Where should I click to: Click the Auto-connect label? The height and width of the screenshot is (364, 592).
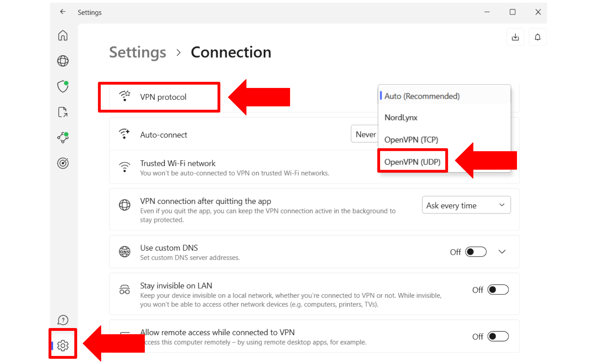163,135
